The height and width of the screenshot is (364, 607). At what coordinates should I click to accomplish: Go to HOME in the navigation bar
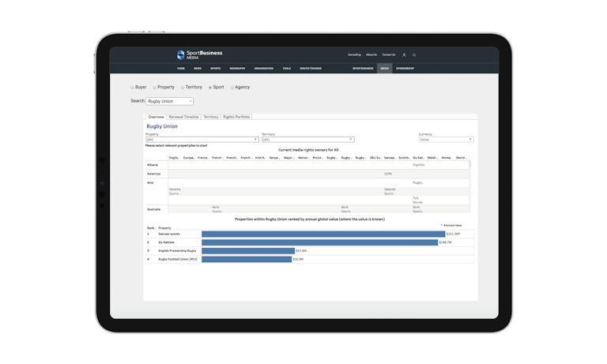coord(181,69)
